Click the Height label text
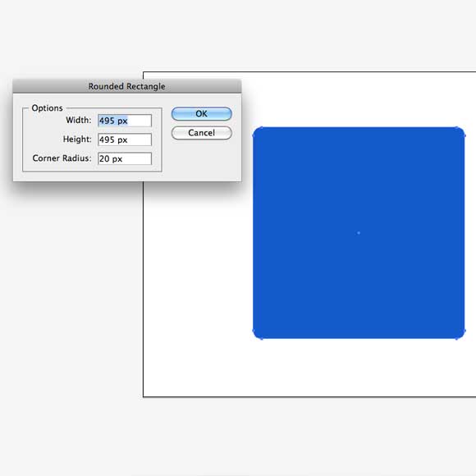Screen dimensions: 476x476 click(77, 139)
